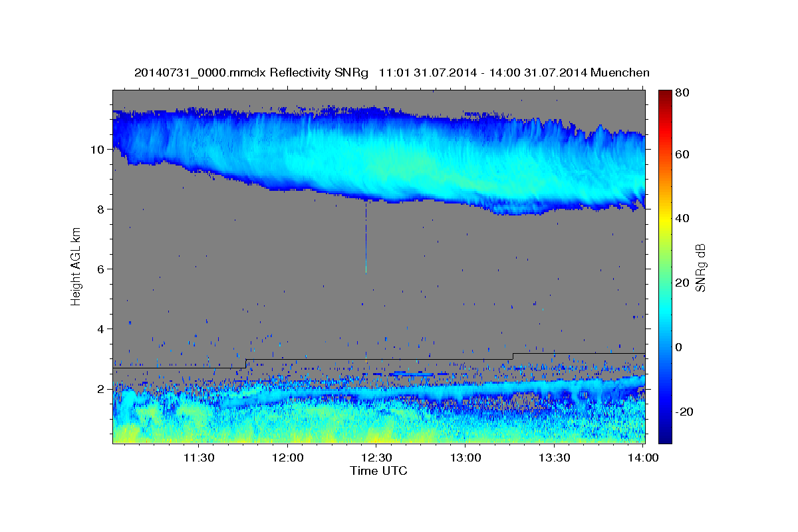Image resolution: width=798 pixels, height=532 pixels.
Task: Select the 14:00 time axis label
Action: 642,458
